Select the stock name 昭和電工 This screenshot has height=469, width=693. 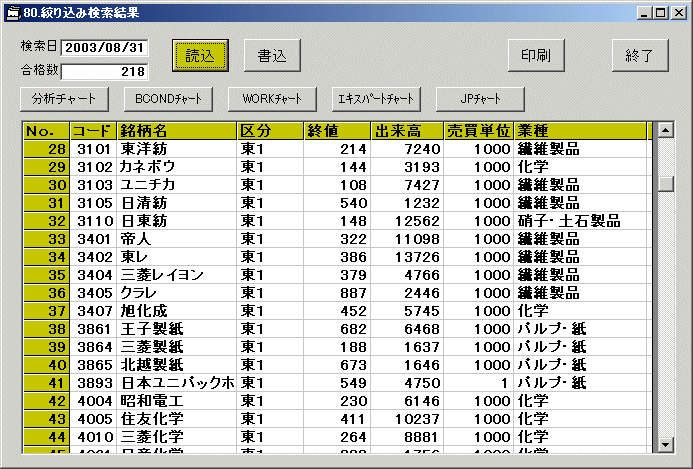point(177,401)
